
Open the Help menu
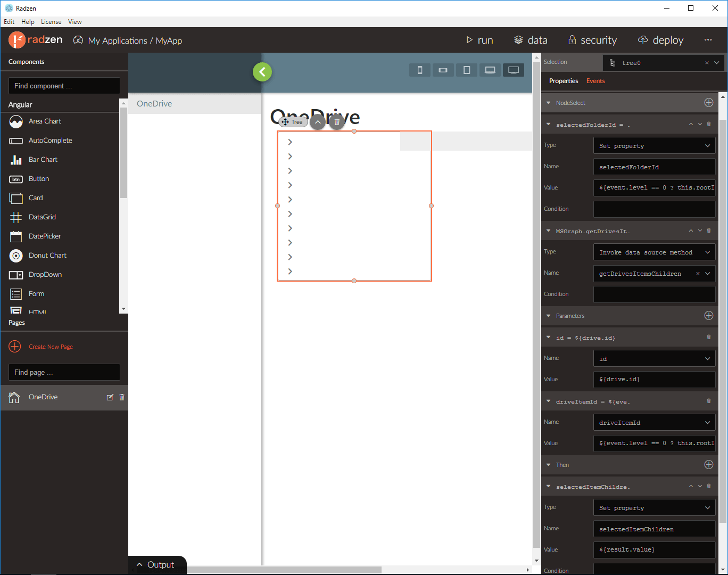pyautogui.click(x=28, y=22)
